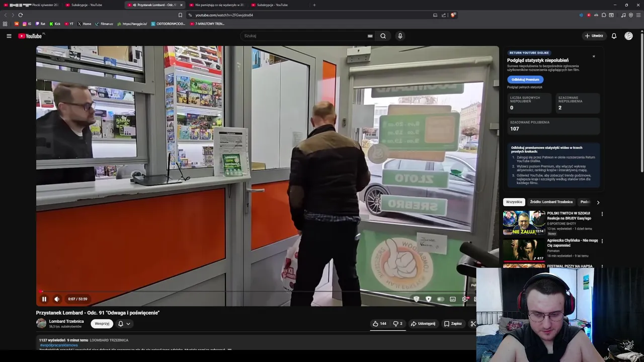
Task: Save the video with Zapisz button
Action: pyautogui.click(x=453, y=324)
